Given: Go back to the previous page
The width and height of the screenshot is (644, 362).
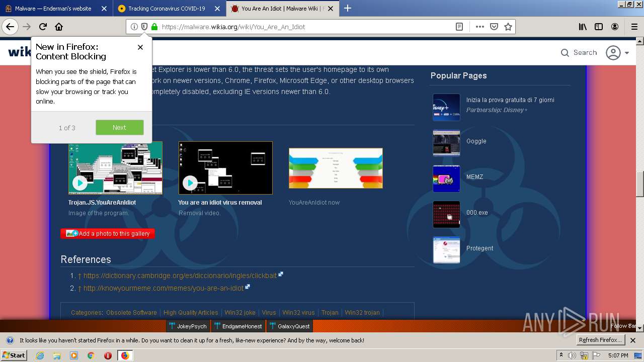Looking at the screenshot, I should click(10, 27).
